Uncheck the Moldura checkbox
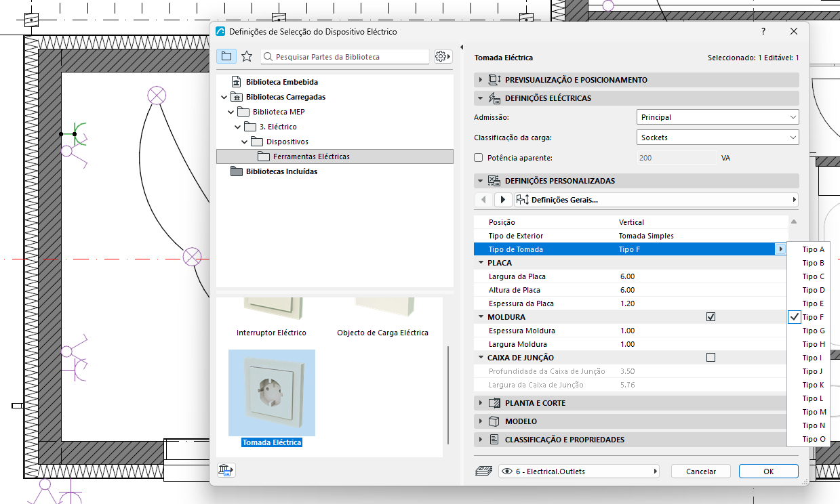840x504 pixels. 711,317
